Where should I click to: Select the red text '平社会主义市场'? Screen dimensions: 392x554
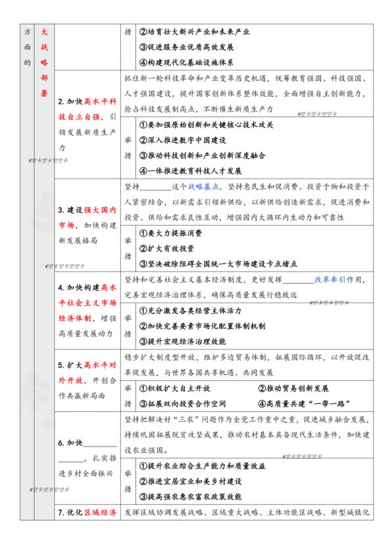87,303
